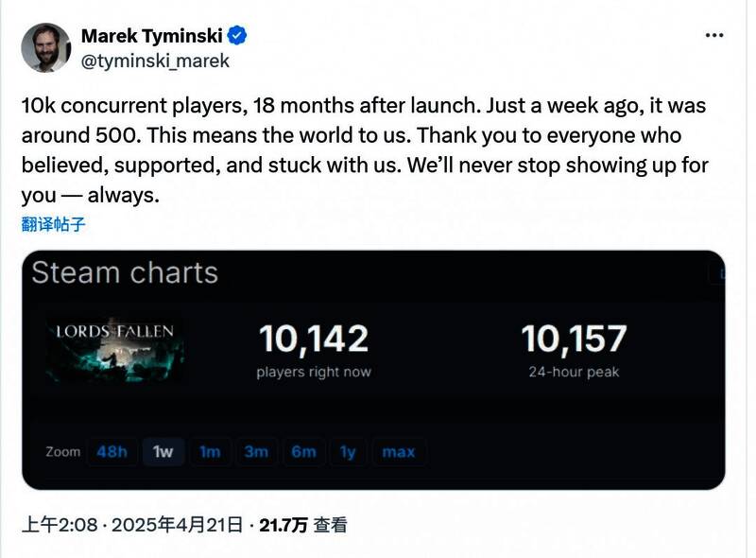Select the max zoom option
This screenshot has height=558, width=756.
(399, 452)
